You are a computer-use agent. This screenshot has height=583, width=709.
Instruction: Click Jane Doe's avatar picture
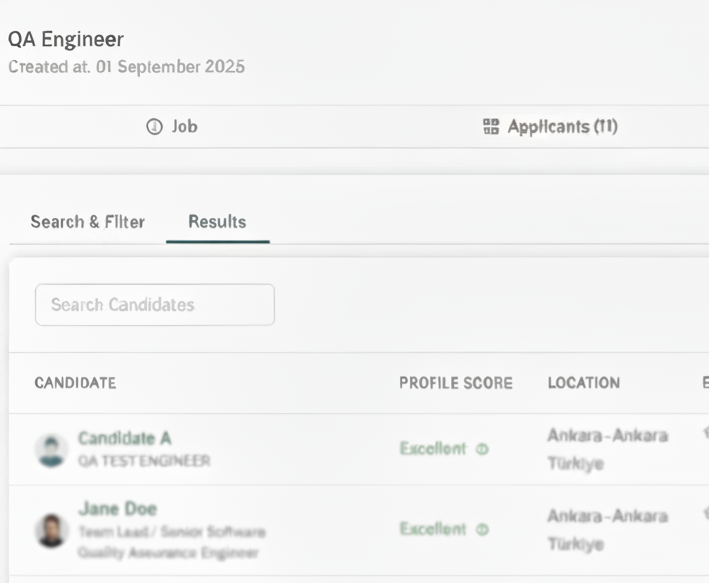pyautogui.click(x=51, y=530)
